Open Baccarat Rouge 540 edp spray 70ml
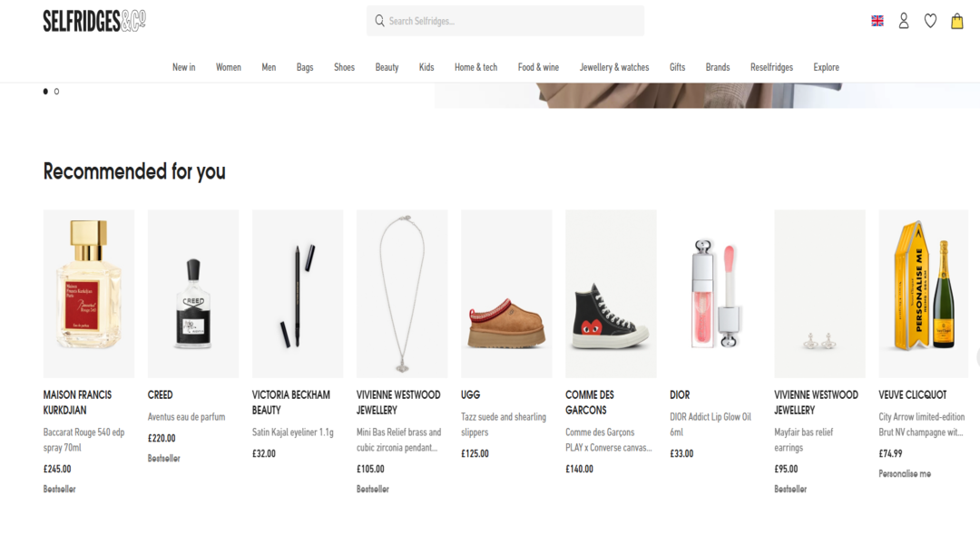980x544 pixels. (x=83, y=440)
